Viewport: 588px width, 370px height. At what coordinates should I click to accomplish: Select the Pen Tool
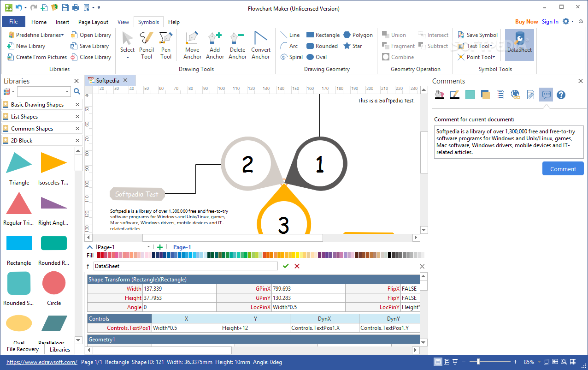coord(166,45)
